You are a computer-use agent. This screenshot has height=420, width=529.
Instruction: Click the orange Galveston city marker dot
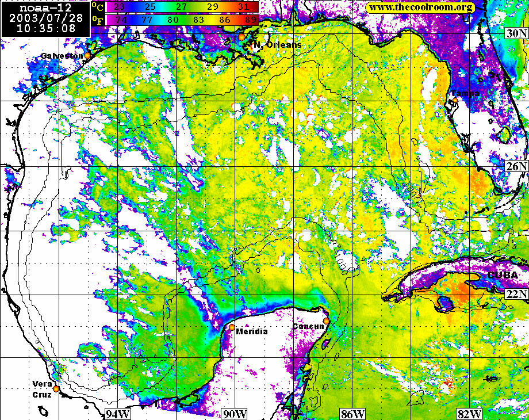[87, 55]
